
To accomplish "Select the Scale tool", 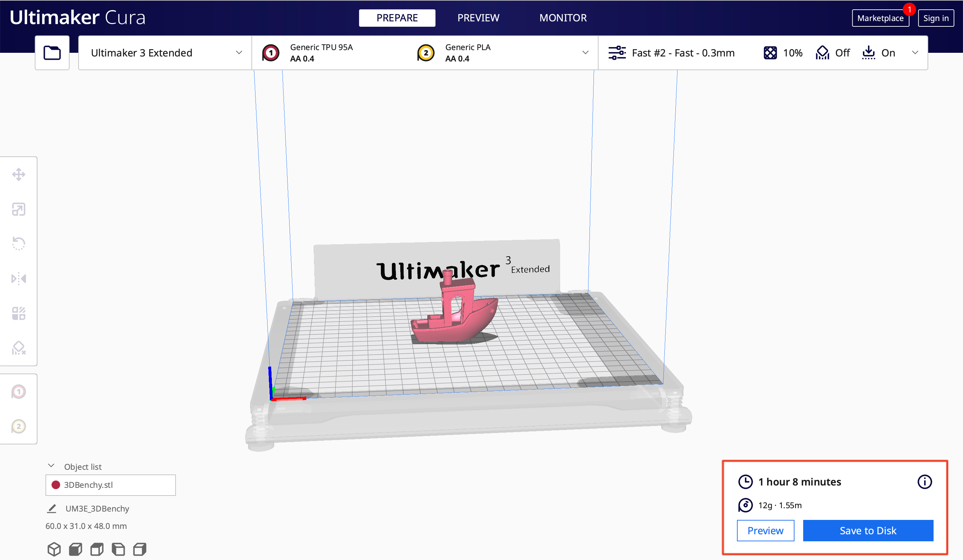I will 19,209.
